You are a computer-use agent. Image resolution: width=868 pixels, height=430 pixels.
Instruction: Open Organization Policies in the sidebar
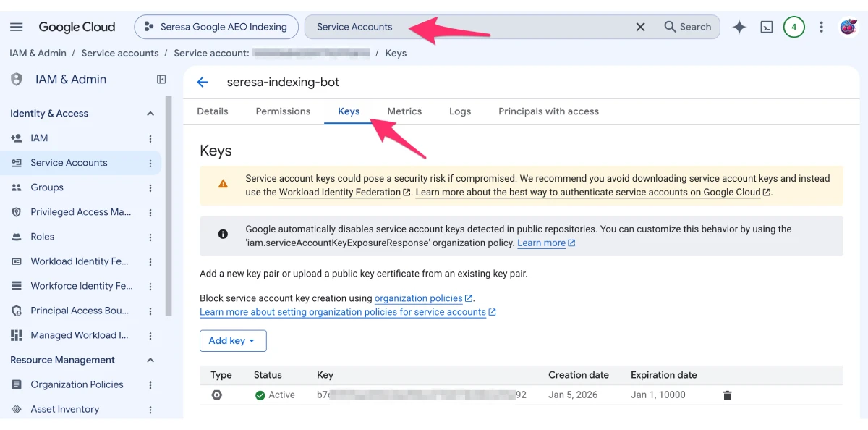[77, 384]
